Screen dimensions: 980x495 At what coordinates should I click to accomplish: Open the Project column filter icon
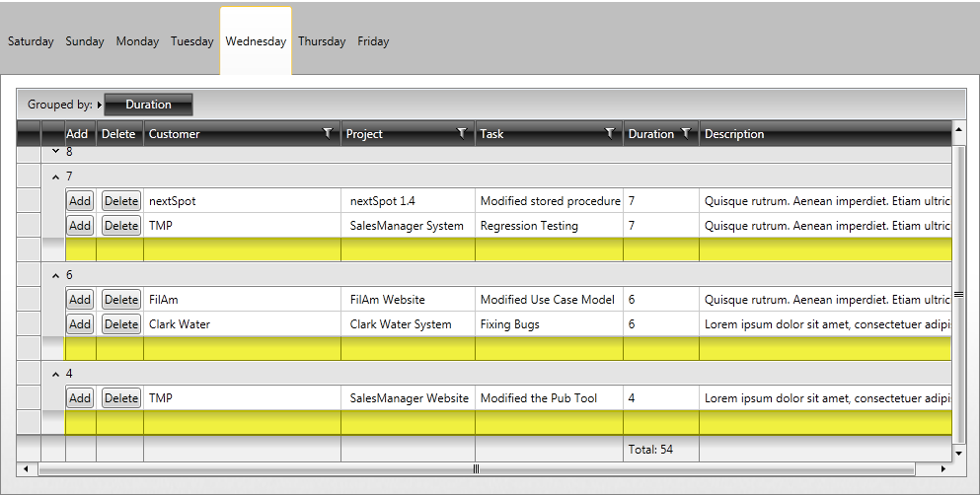click(462, 133)
